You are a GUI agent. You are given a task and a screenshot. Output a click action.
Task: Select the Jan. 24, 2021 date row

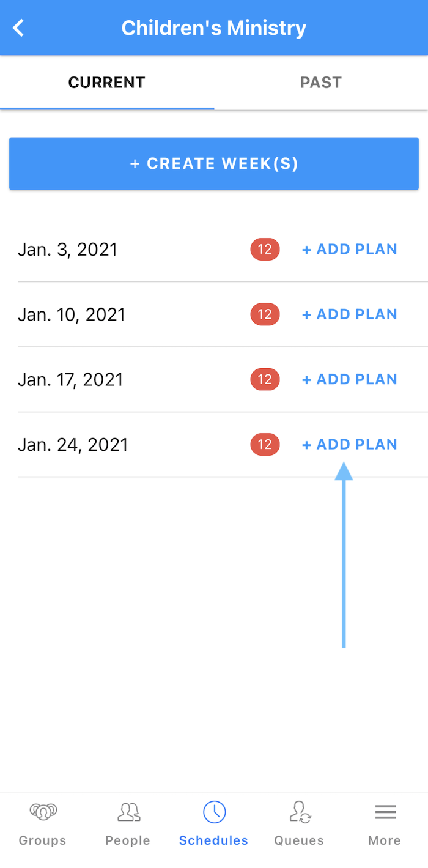pos(73,444)
